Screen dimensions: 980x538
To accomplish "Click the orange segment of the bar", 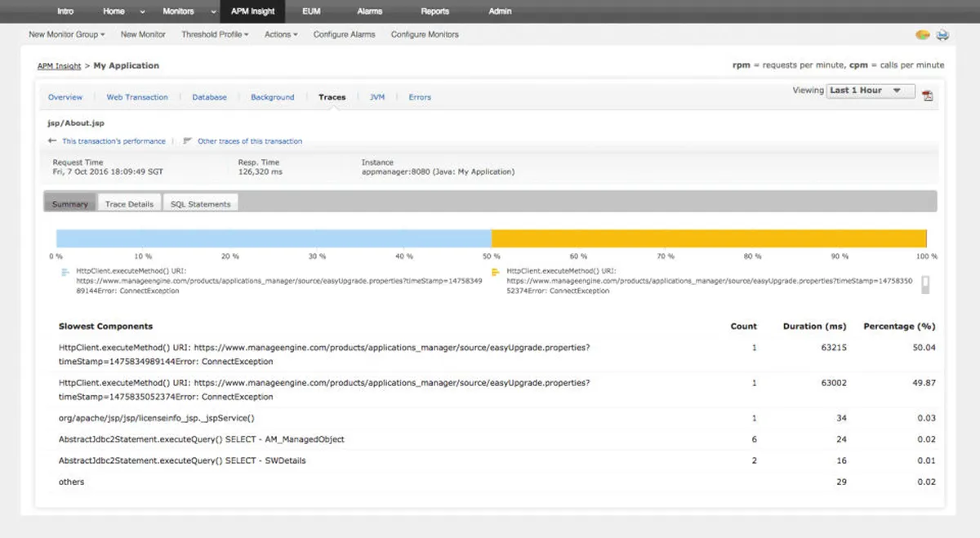I will click(x=708, y=238).
